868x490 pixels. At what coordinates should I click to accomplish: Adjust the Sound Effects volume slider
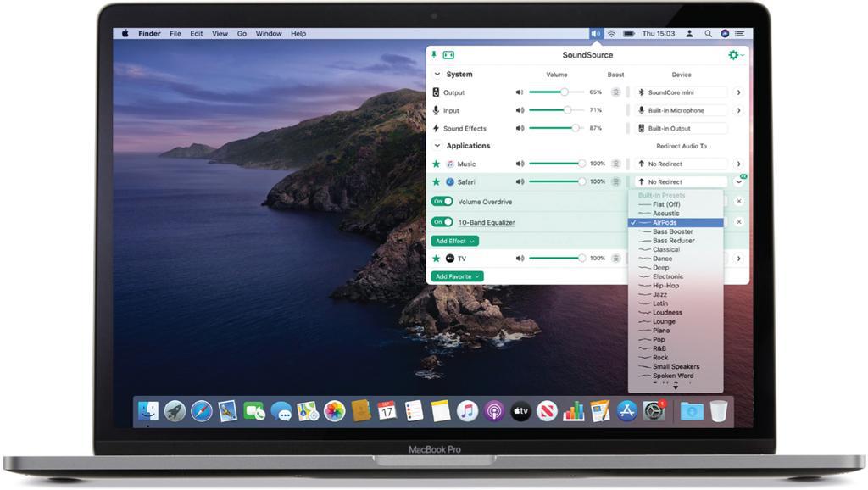click(x=556, y=128)
